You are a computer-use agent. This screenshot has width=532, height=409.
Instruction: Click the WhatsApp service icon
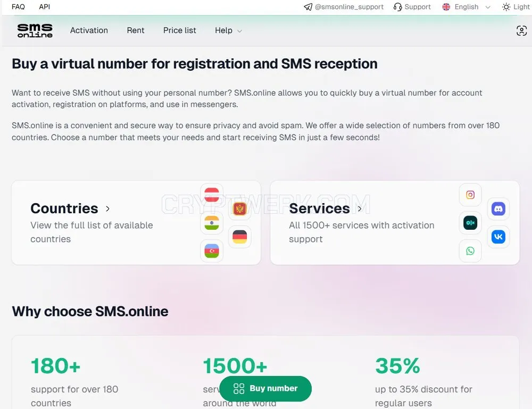coord(470,251)
